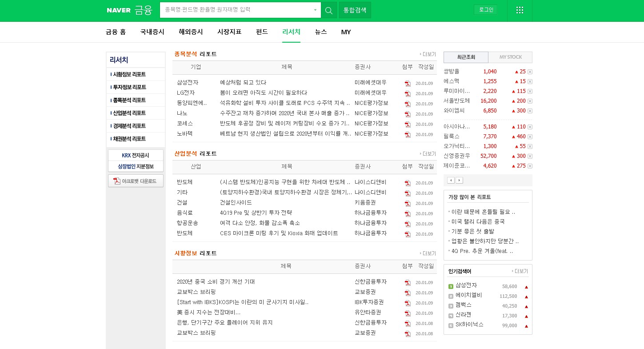
Task: Open PDF for 건설인사이드 report
Action: (x=408, y=204)
